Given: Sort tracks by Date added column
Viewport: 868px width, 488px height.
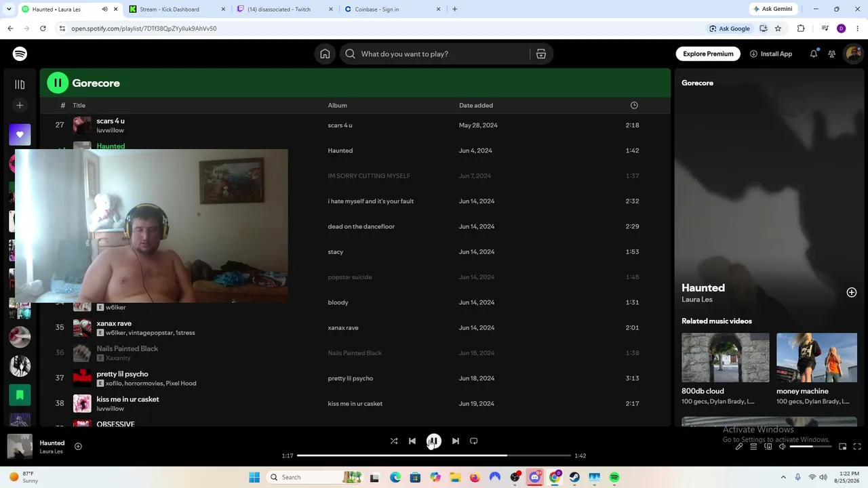Looking at the screenshot, I should point(476,106).
